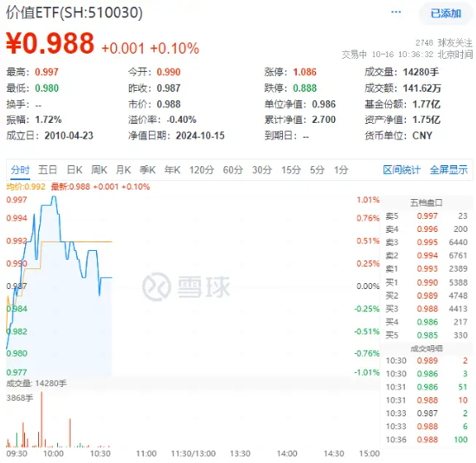
Task: Click the 最低 value 0.980
Action: tap(47, 88)
